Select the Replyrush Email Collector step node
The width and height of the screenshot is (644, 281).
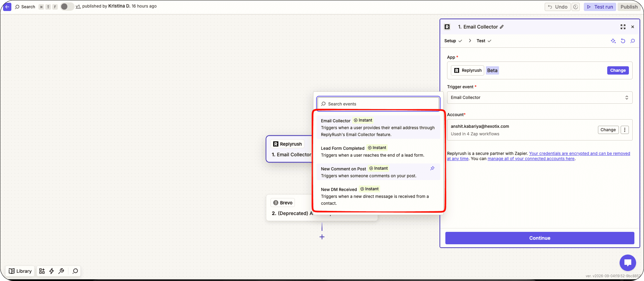[x=289, y=149]
